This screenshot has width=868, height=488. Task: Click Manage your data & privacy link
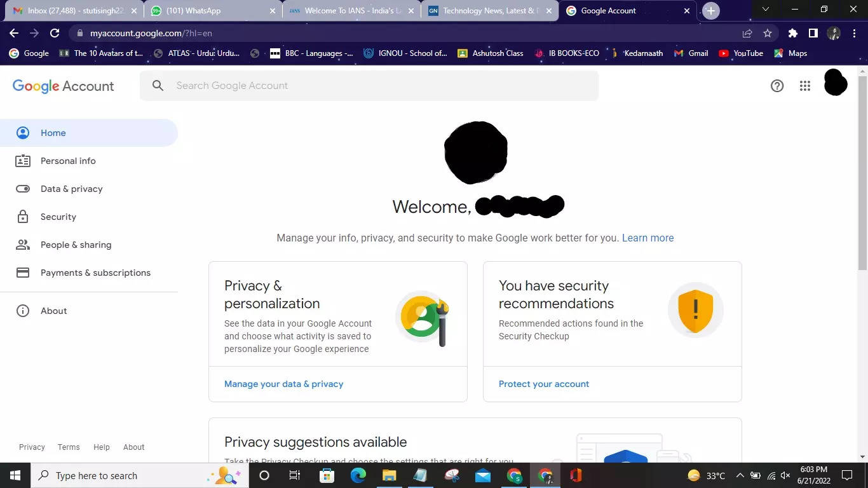pyautogui.click(x=283, y=384)
